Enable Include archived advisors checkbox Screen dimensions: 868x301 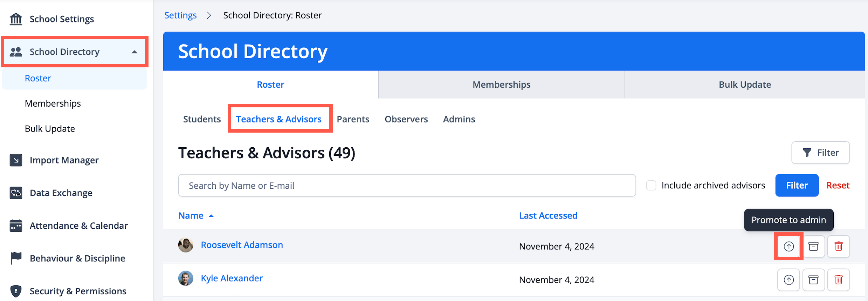[x=651, y=186]
